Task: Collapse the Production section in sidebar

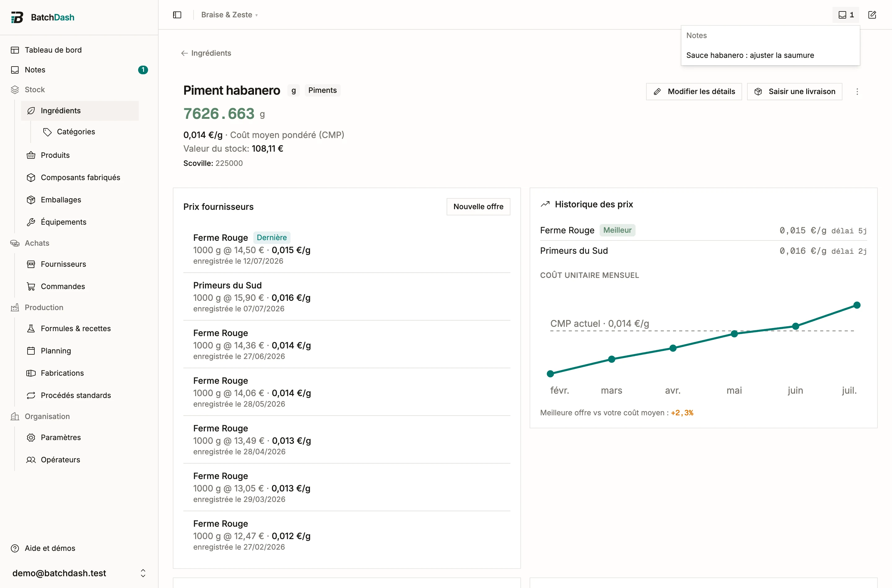Action: coord(44,308)
